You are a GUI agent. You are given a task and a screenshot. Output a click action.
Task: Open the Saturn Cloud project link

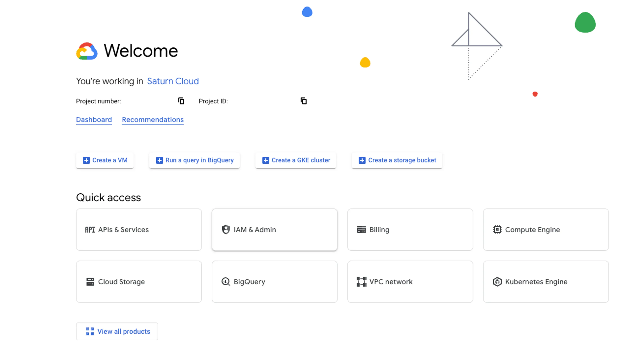173,81
